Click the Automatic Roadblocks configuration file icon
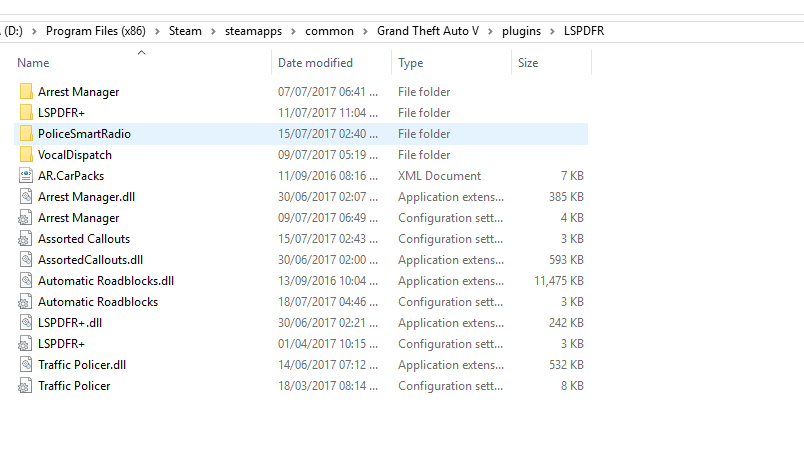Image resolution: width=804 pixels, height=454 pixels. pyautogui.click(x=25, y=302)
